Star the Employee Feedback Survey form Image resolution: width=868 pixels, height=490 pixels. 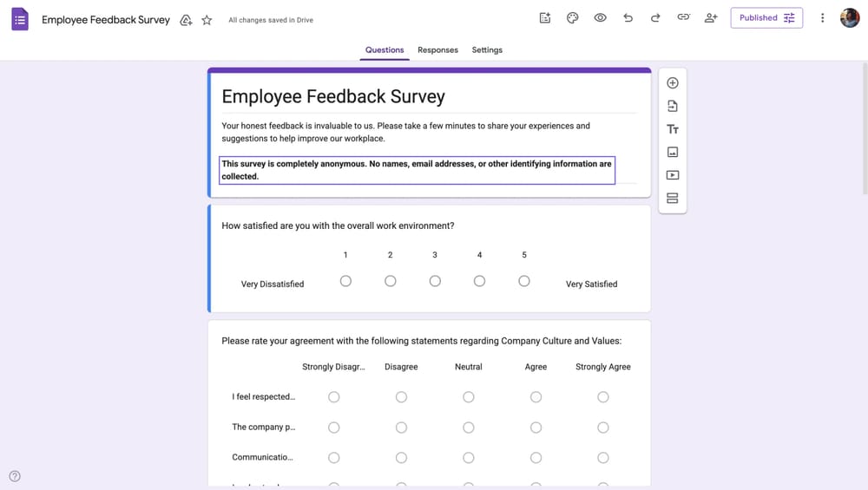[x=207, y=20]
